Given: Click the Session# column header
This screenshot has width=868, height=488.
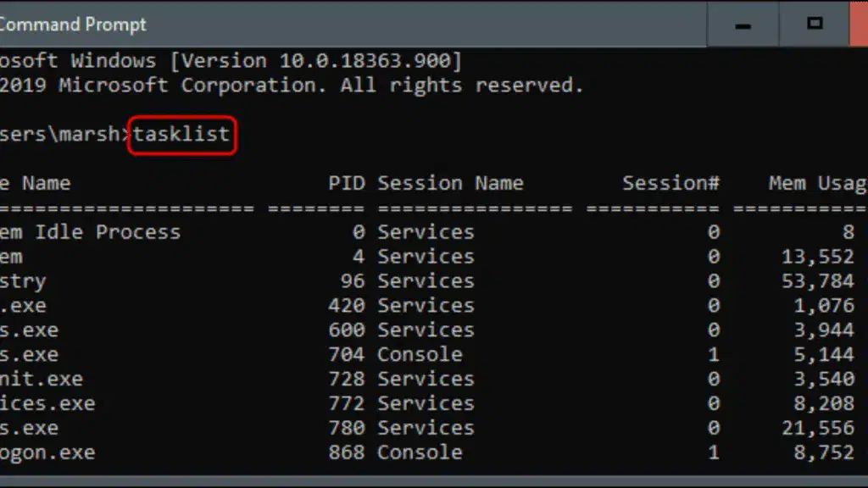Looking at the screenshot, I should click(x=671, y=183).
